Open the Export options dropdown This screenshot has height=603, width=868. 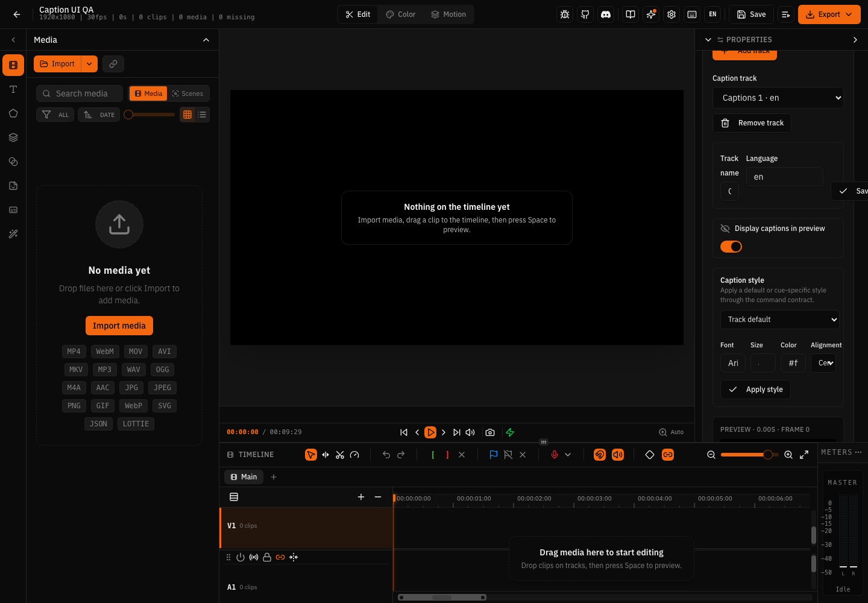coord(849,14)
